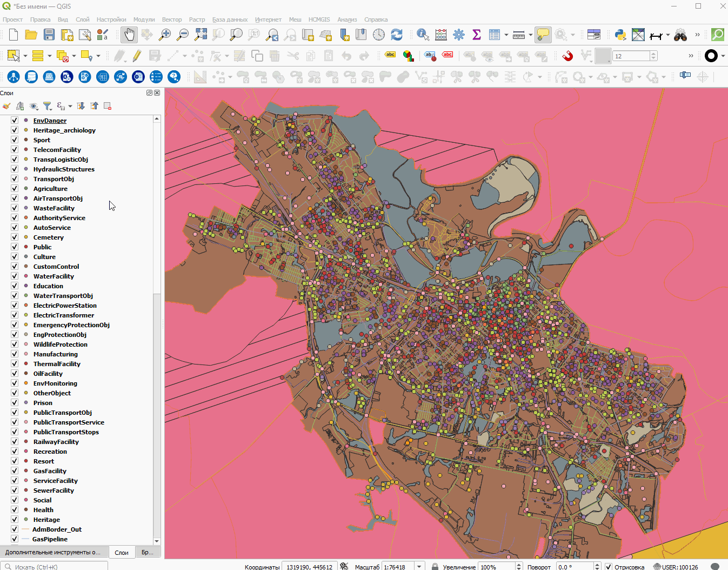Click the USER:100126 CRS button
Image resolution: width=728 pixels, height=570 pixels.
tap(676, 567)
